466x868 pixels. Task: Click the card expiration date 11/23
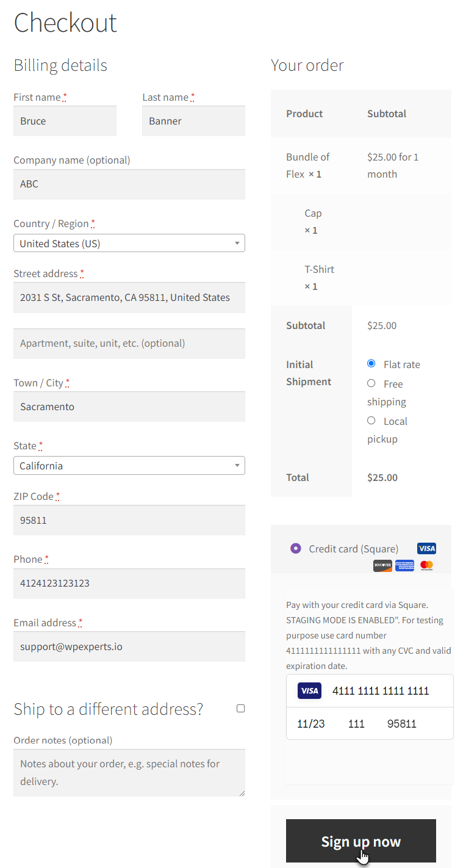(311, 724)
